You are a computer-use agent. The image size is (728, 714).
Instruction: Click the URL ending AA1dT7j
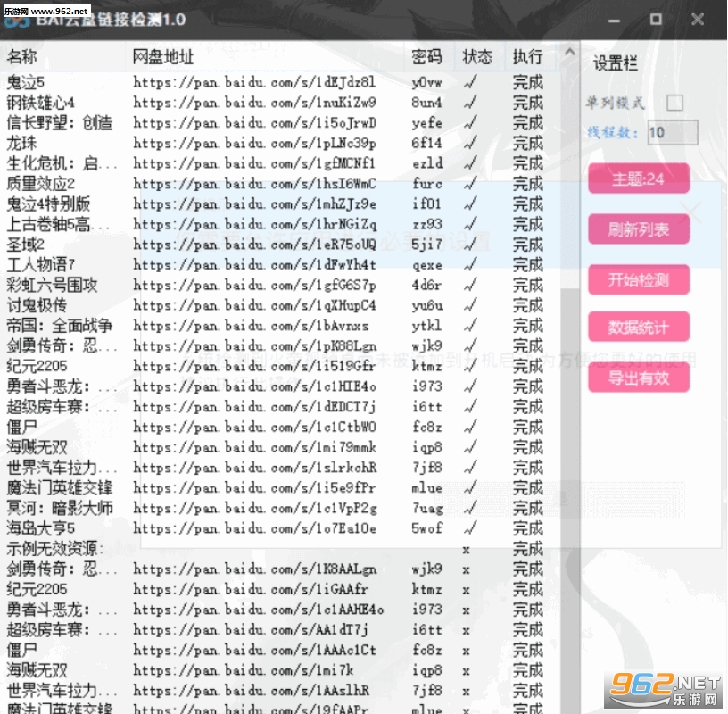click(x=251, y=630)
